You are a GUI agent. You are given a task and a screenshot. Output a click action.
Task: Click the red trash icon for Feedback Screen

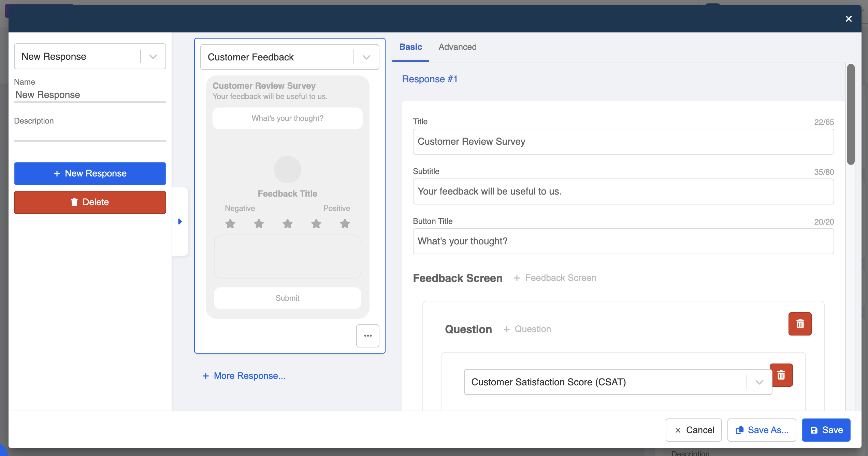coord(800,324)
